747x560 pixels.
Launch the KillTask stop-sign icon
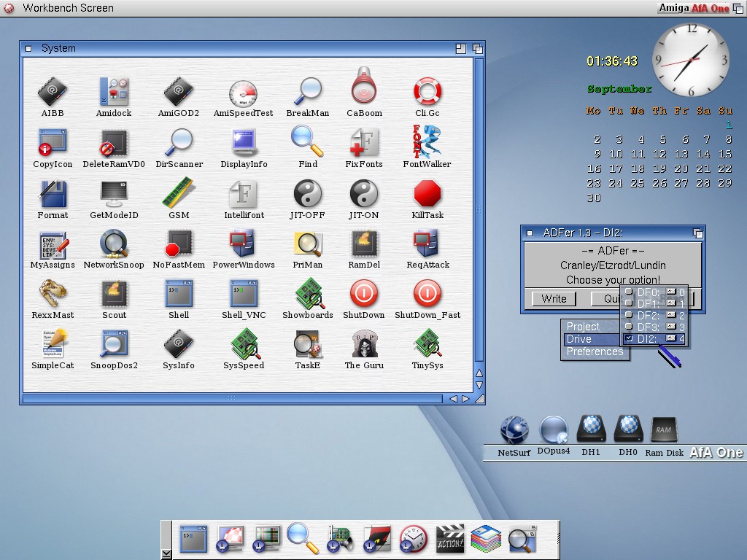(x=427, y=195)
